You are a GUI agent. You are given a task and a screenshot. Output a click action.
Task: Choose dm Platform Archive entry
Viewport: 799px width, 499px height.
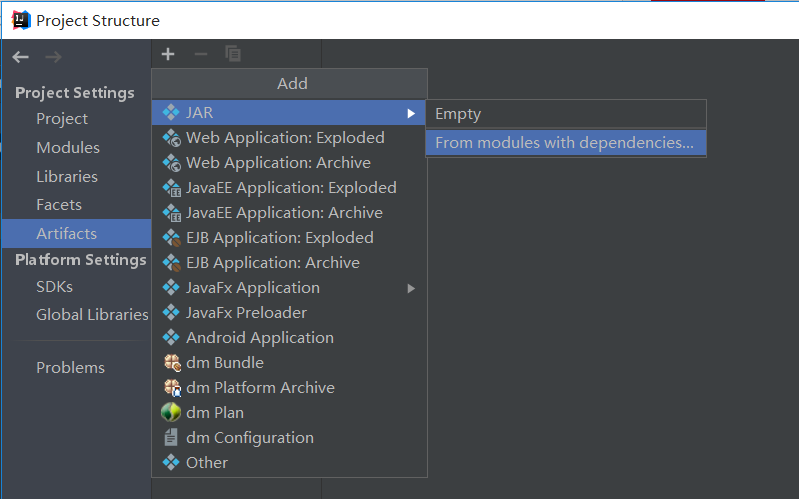coord(288,387)
